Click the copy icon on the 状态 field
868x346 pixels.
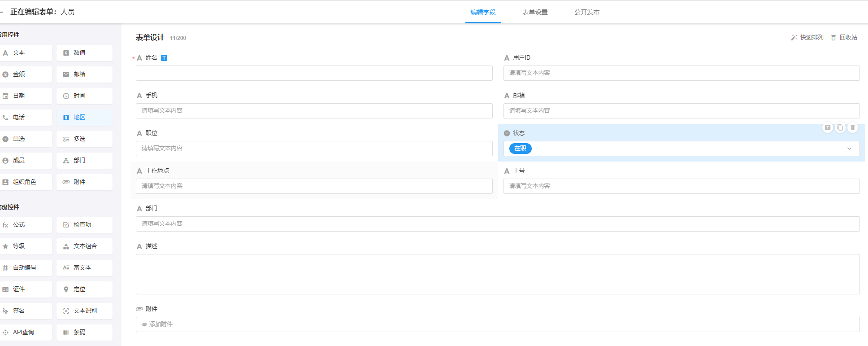[840, 127]
